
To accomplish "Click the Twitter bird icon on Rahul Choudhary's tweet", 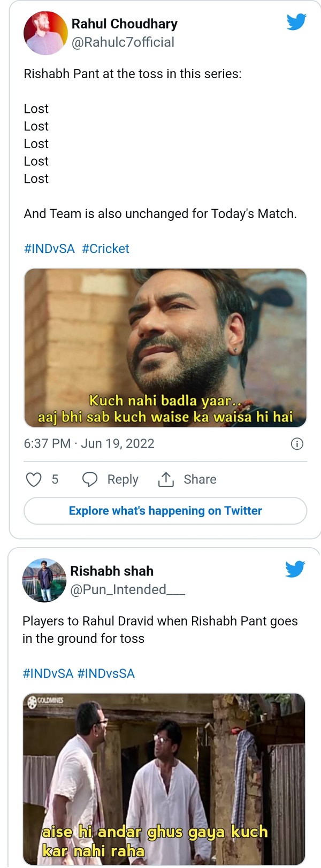I will (296, 21).
